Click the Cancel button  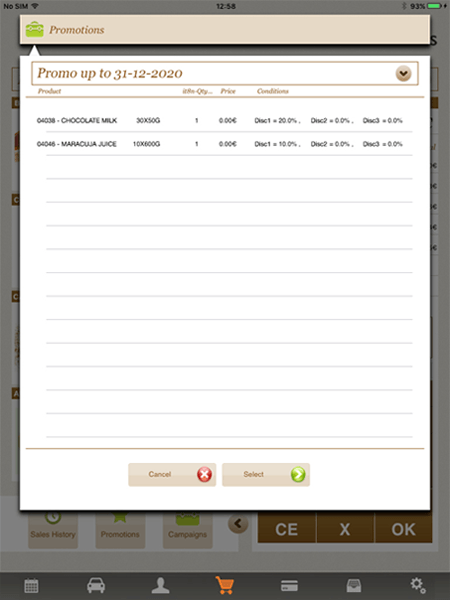[172, 474]
